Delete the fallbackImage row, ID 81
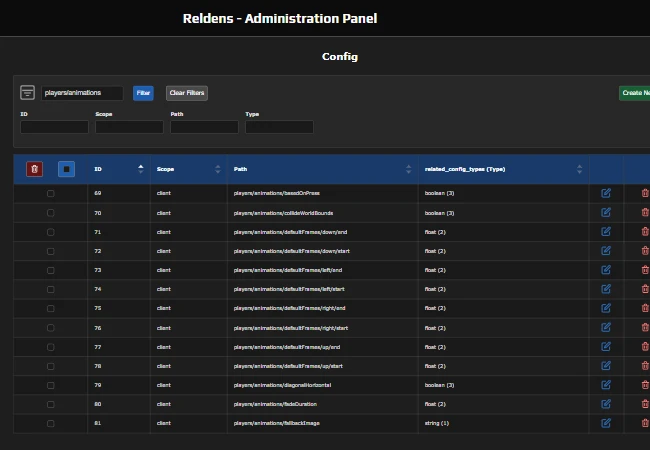Viewport: 650px width, 450px height. tap(645, 423)
